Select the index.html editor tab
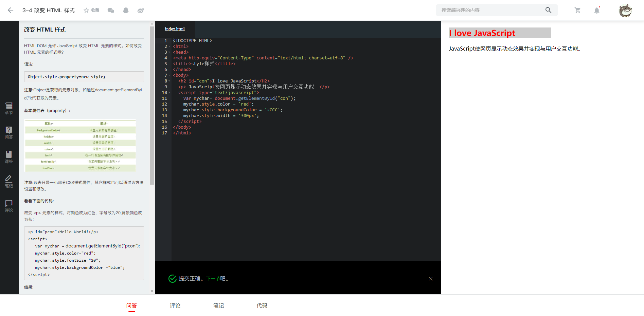This screenshot has height=316, width=644. click(x=175, y=29)
